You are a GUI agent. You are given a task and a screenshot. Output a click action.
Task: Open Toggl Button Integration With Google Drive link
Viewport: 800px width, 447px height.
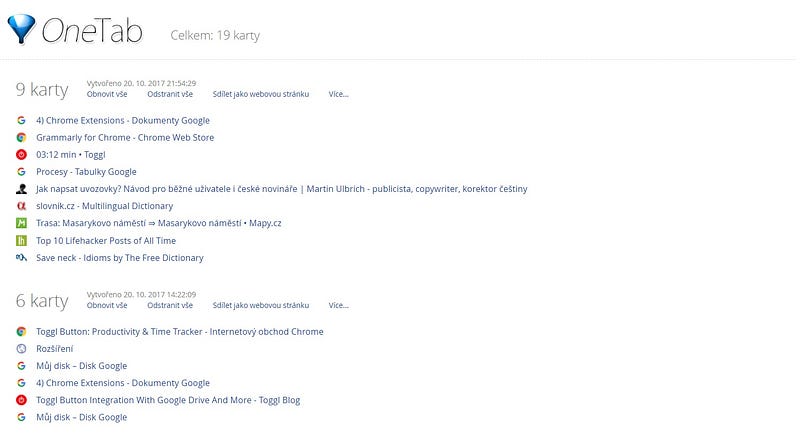pyautogui.click(x=168, y=400)
